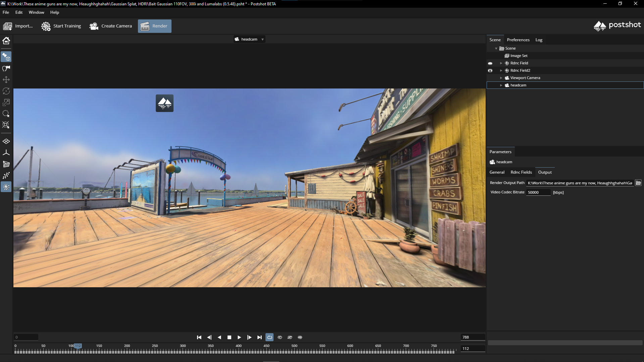Screen dimensions: 644x362
Task: Switch to the Preferences tab
Action: pyautogui.click(x=518, y=40)
